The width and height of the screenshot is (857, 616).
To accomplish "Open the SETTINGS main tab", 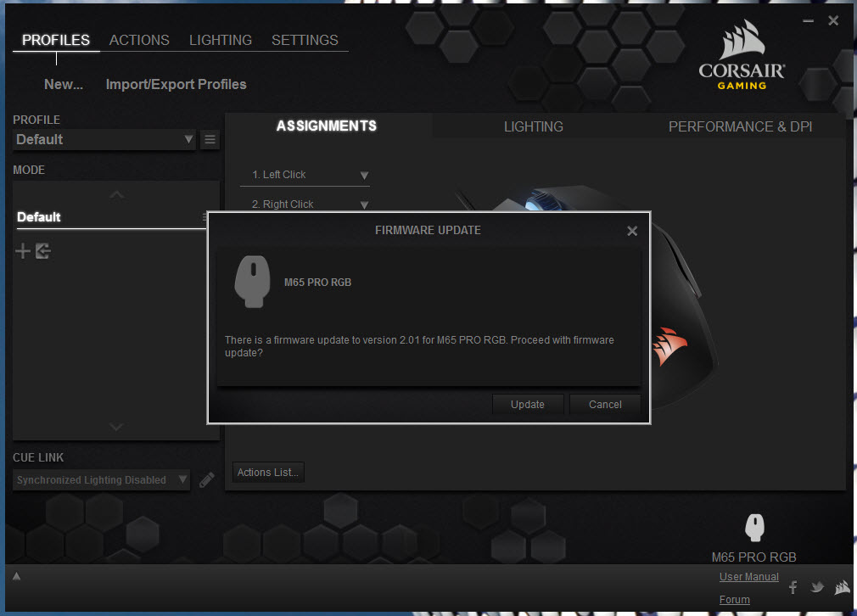I will click(305, 40).
